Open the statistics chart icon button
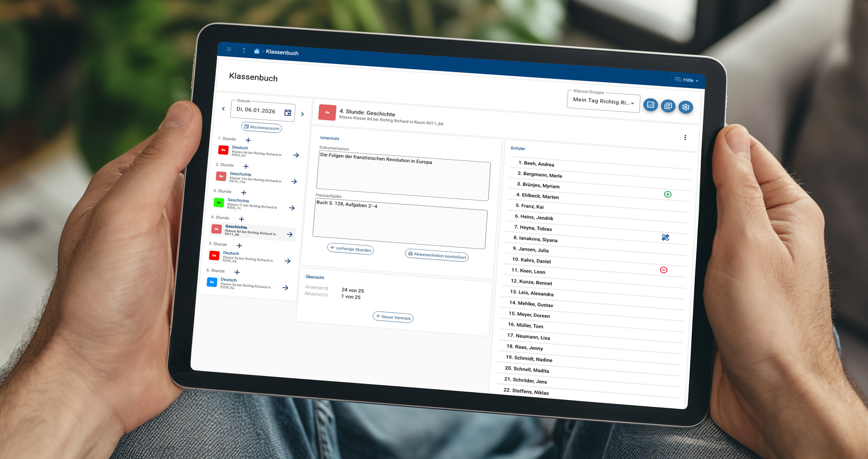Image resolution: width=868 pixels, height=459 pixels. tap(650, 105)
